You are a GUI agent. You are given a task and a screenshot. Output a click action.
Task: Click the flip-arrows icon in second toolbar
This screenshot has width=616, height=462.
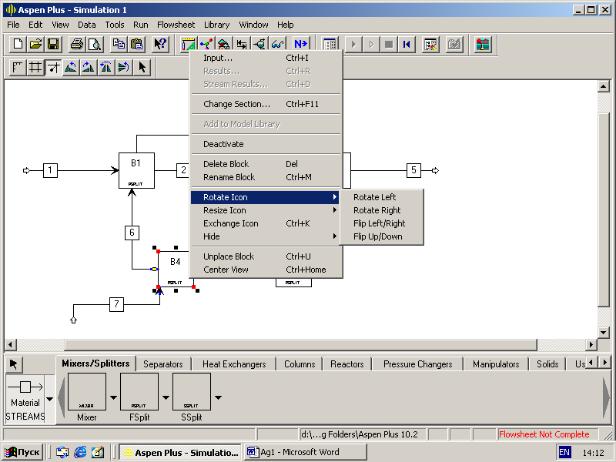pyautogui.click(x=124, y=68)
